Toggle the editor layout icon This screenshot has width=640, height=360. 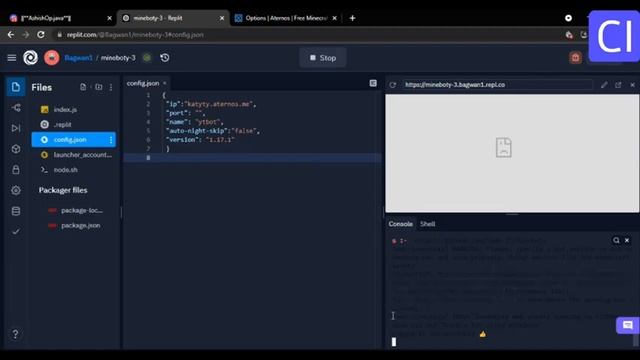tap(373, 83)
